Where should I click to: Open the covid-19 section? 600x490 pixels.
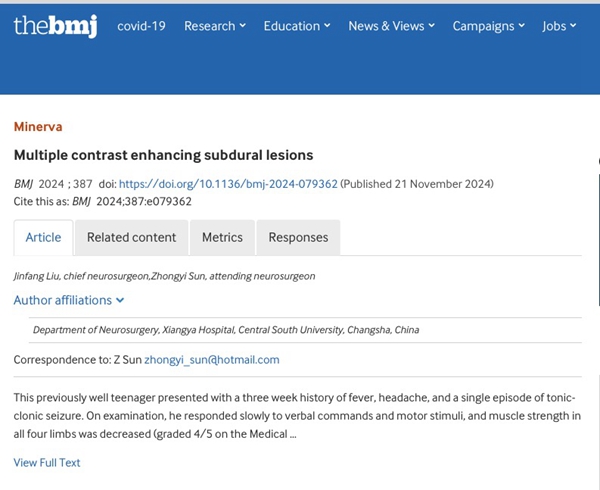point(141,26)
